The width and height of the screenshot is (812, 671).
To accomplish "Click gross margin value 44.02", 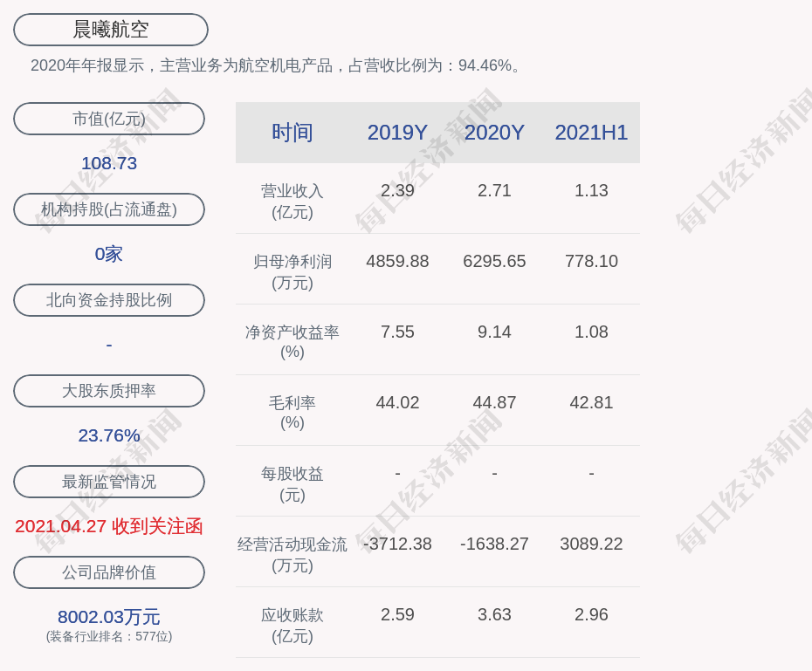I will (398, 402).
